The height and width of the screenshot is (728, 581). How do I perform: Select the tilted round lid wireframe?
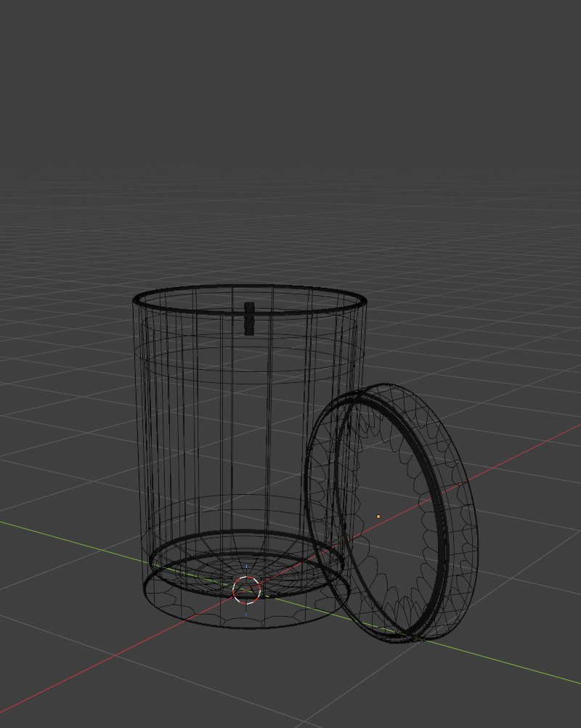point(391,513)
